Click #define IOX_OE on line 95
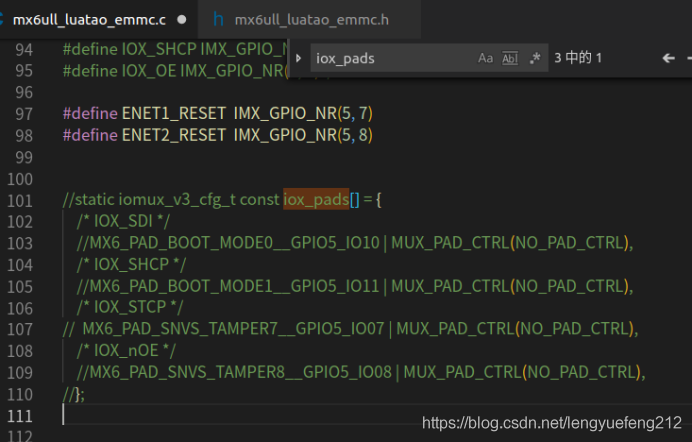This screenshot has height=442, width=692. [119, 71]
